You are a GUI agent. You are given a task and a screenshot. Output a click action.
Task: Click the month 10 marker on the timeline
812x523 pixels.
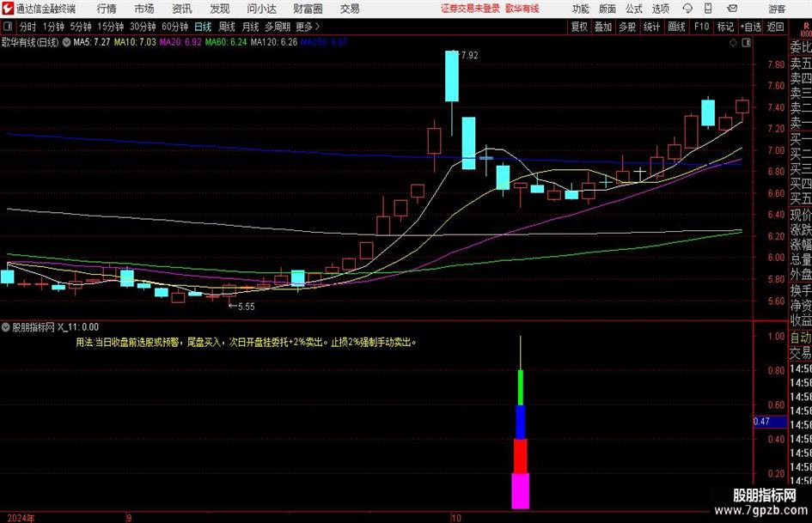[x=455, y=518]
